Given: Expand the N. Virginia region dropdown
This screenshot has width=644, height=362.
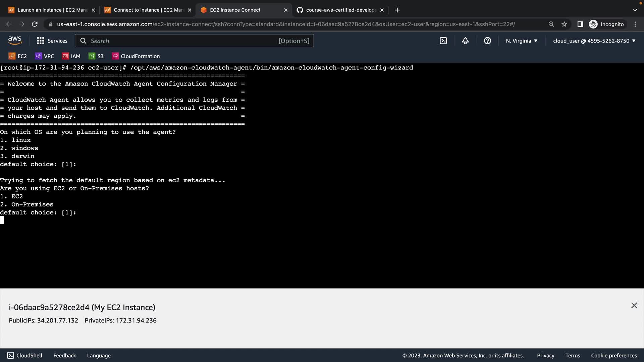Looking at the screenshot, I should pyautogui.click(x=522, y=41).
